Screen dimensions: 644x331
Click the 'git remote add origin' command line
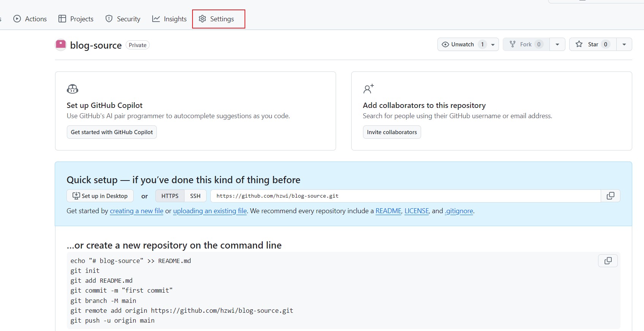click(182, 310)
